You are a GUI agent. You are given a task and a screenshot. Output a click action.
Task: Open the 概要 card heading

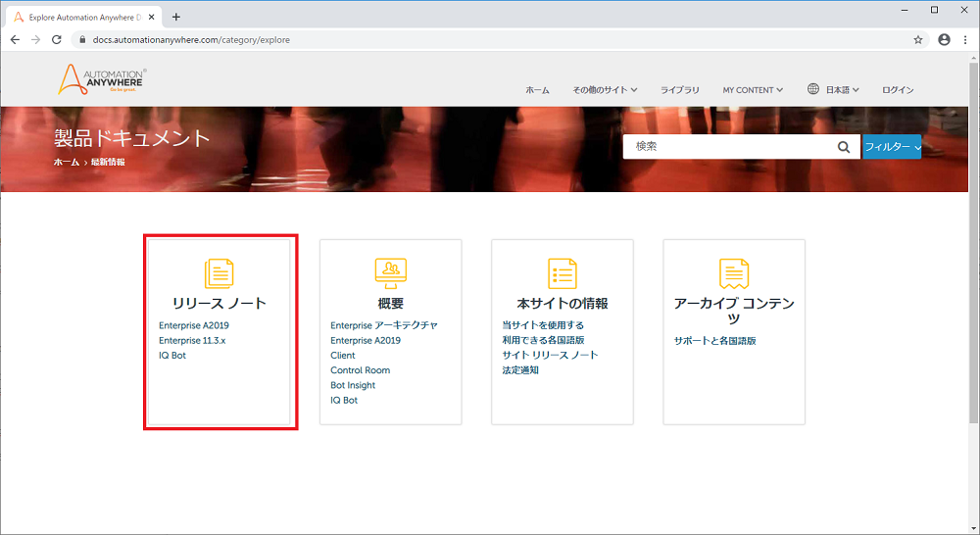pyautogui.click(x=391, y=303)
